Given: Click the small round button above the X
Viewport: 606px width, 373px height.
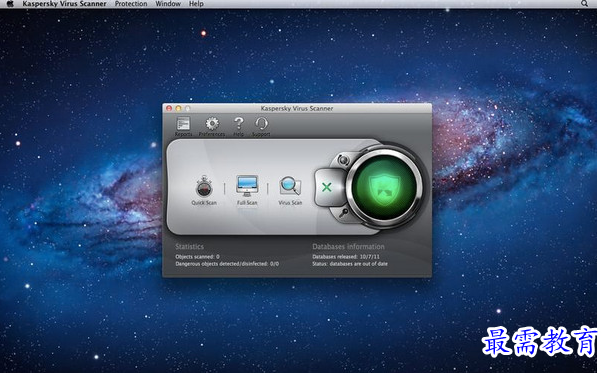Looking at the screenshot, I should [x=342, y=159].
